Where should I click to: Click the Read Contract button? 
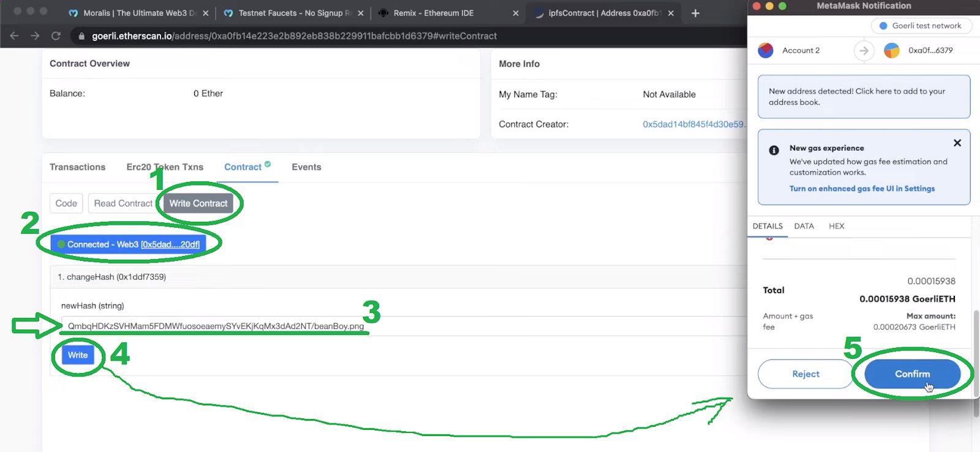(123, 203)
